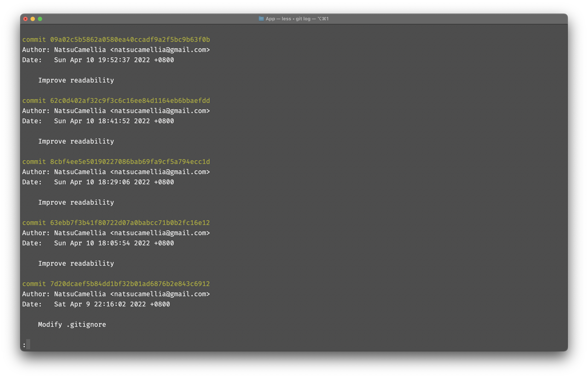Click 'Improve readability' under commit 8cbf4ee5

pyautogui.click(x=76, y=202)
